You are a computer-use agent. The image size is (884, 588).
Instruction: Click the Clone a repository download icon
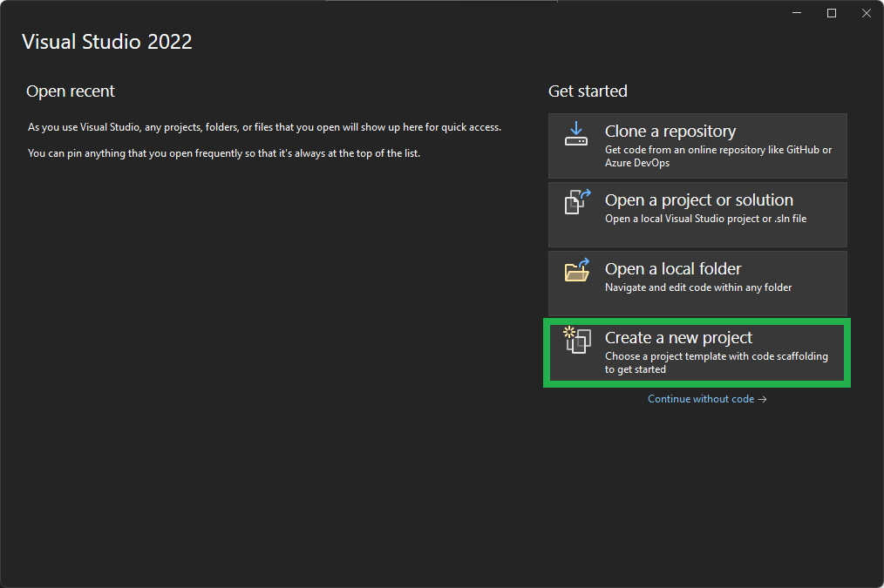576,133
